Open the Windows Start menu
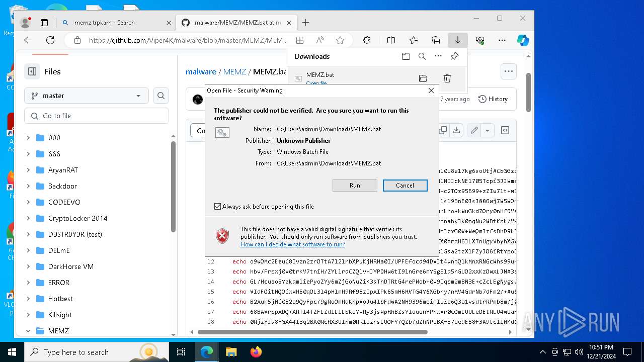The height and width of the screenshot is (362, 644). pyautogui.click(x=12, y=352)
